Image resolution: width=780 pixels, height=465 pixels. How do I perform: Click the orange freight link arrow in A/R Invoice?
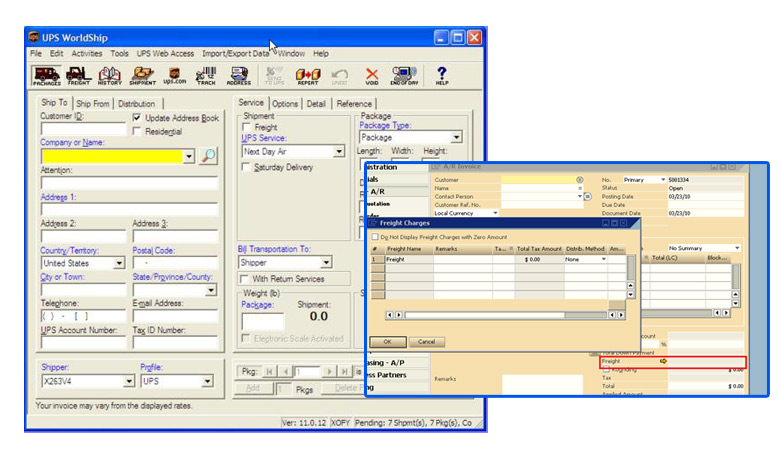pos(663,361)
